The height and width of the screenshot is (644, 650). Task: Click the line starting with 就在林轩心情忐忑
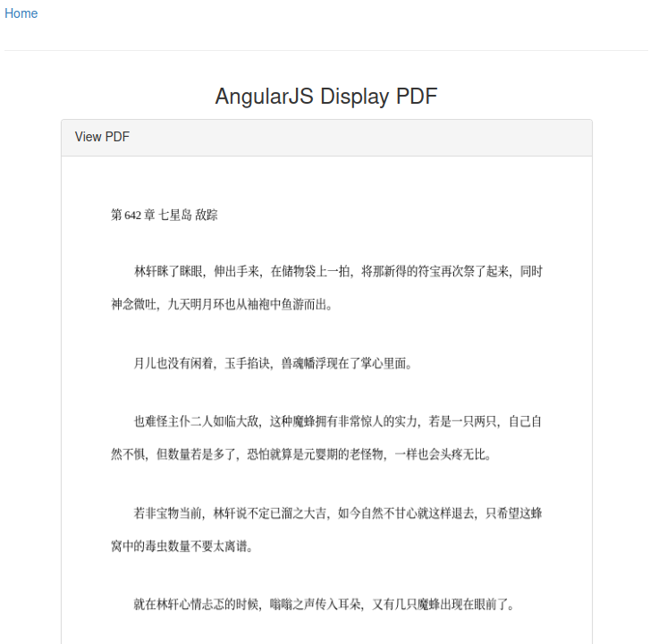(324, 605)
